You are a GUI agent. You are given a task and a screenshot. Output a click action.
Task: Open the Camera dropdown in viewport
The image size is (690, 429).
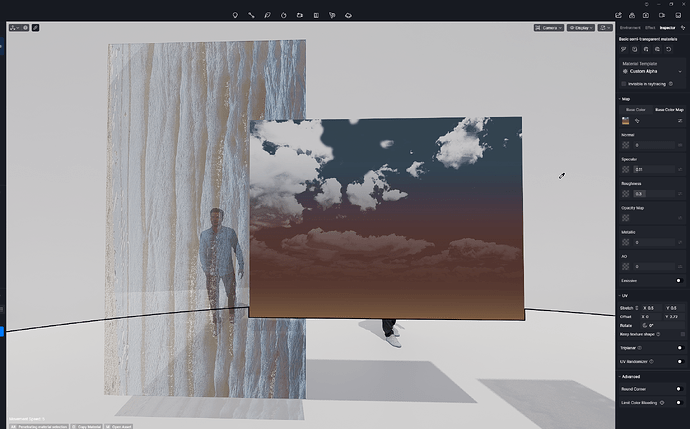(x=548, y=28)
